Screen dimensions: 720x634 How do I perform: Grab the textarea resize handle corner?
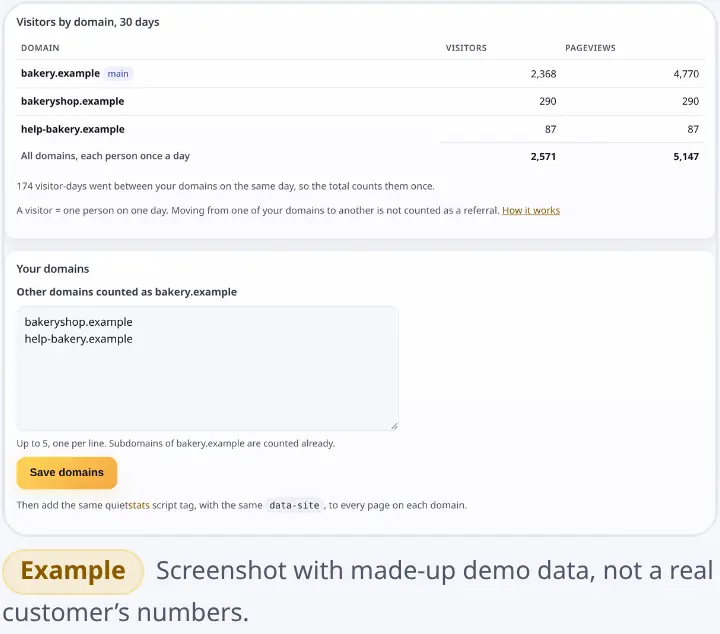click(394, 426)
